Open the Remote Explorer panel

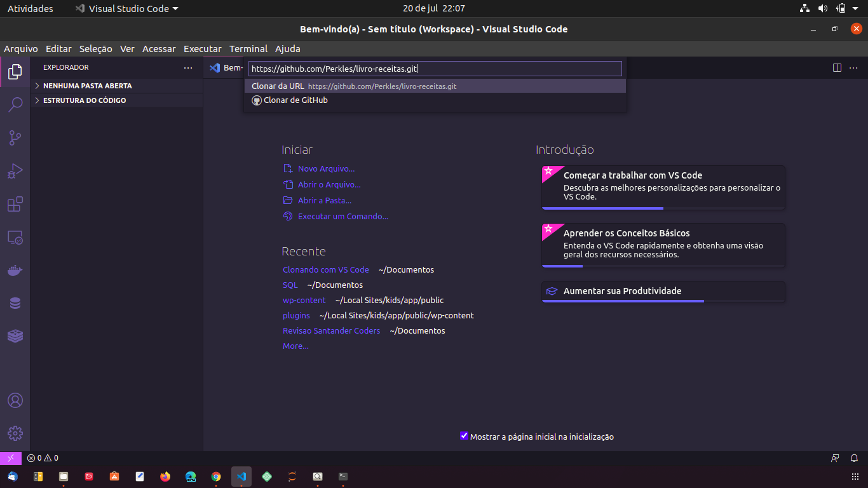(15, 236)
